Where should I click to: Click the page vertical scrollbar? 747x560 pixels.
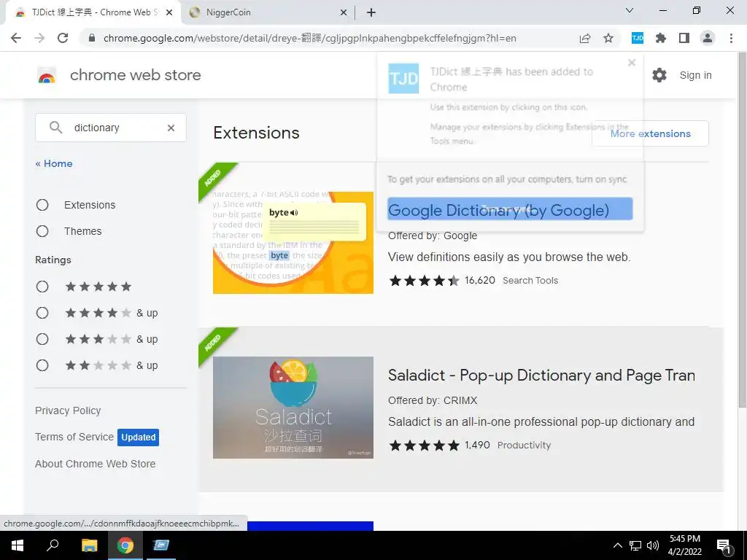click(742, 231)
